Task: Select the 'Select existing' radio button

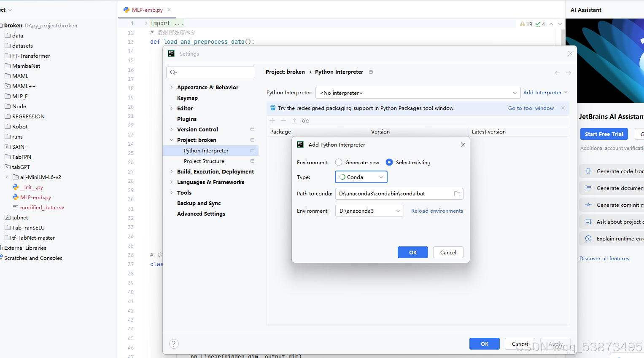Action: [389, 162]
